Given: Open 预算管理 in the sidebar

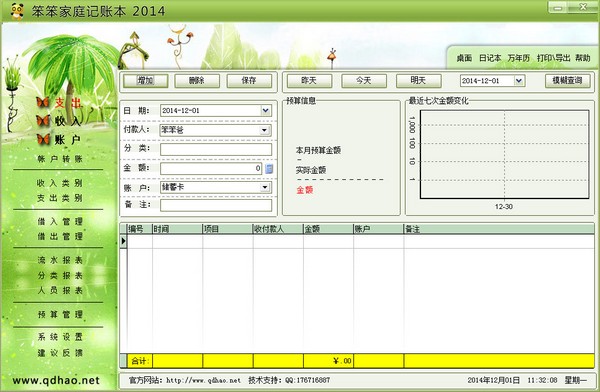Looking at the screenshot, I should pyautogui.click(x=60, y=314).
